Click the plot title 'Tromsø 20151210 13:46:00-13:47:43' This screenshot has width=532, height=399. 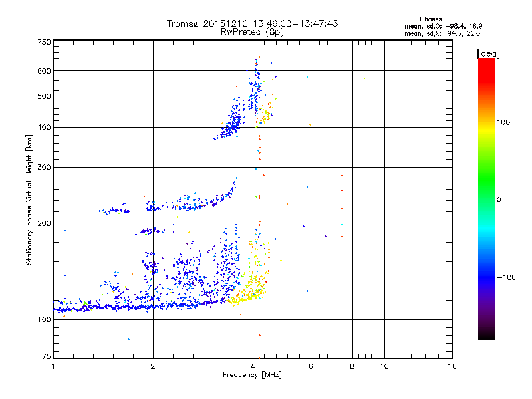253,23
